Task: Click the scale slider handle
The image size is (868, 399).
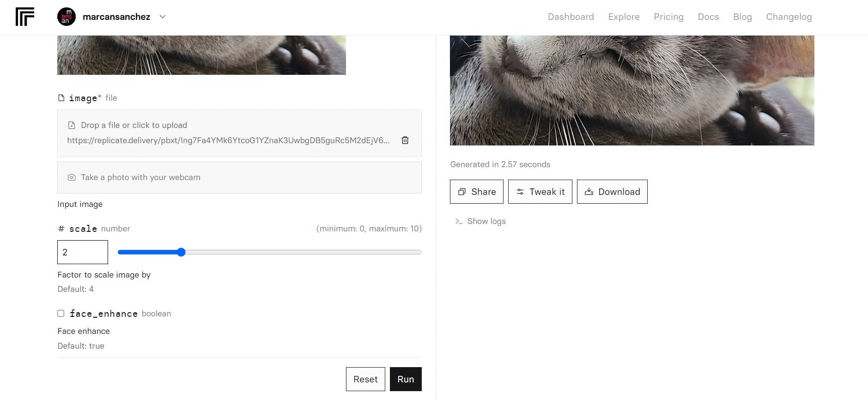Action: (181, 252)
